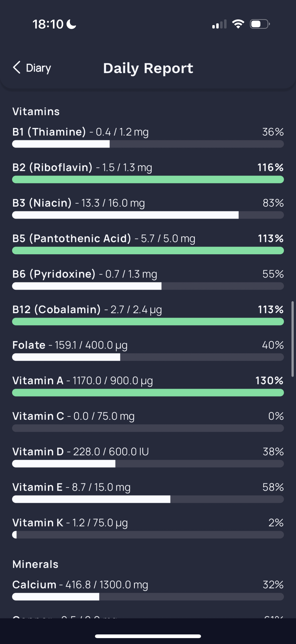Tap the Vitamin K progress bar

click(148, 534)
